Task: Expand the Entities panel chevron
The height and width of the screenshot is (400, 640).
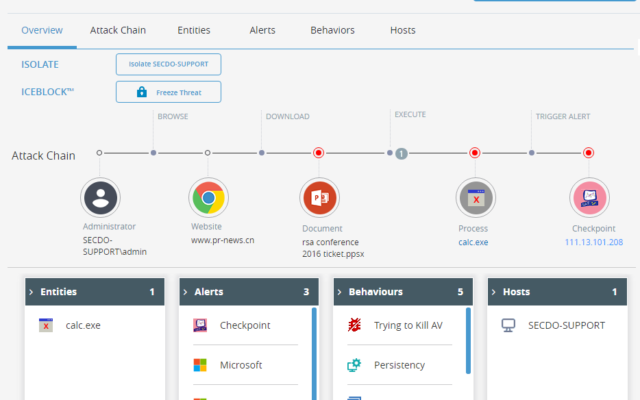Action: pyautogui.click(x=31, y=292)
